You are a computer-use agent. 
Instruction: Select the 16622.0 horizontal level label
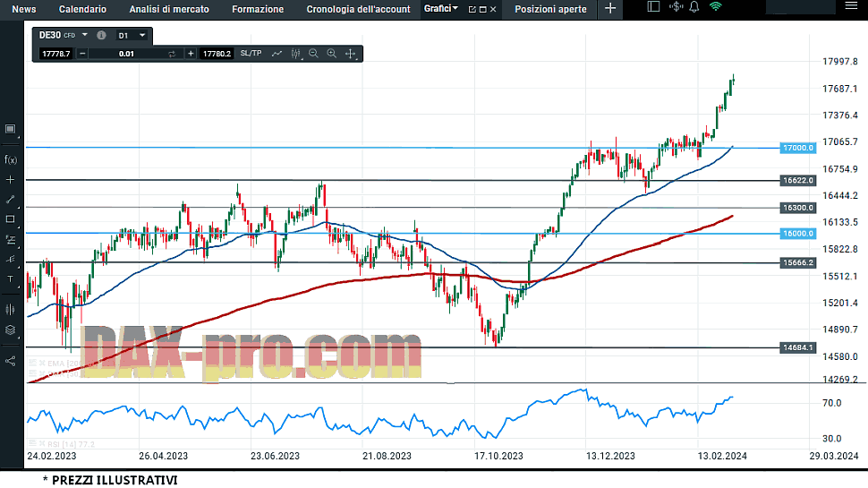click(x=797, y=181)
